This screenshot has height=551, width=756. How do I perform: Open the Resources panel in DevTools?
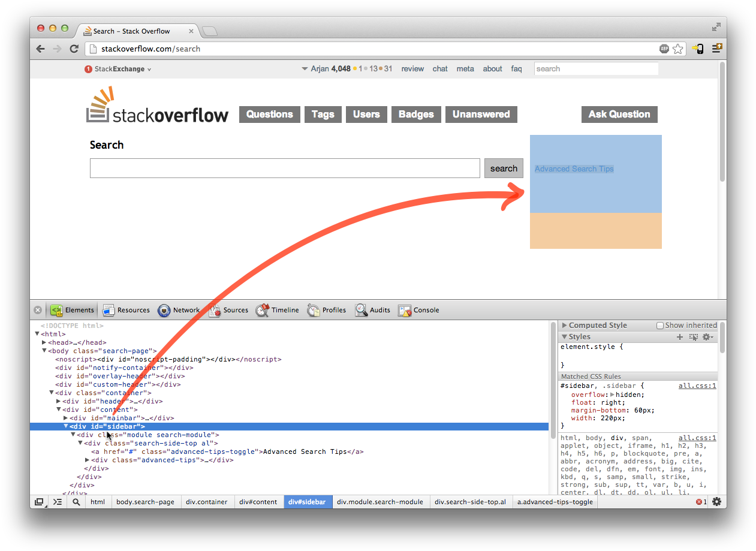tap(126, 310)
